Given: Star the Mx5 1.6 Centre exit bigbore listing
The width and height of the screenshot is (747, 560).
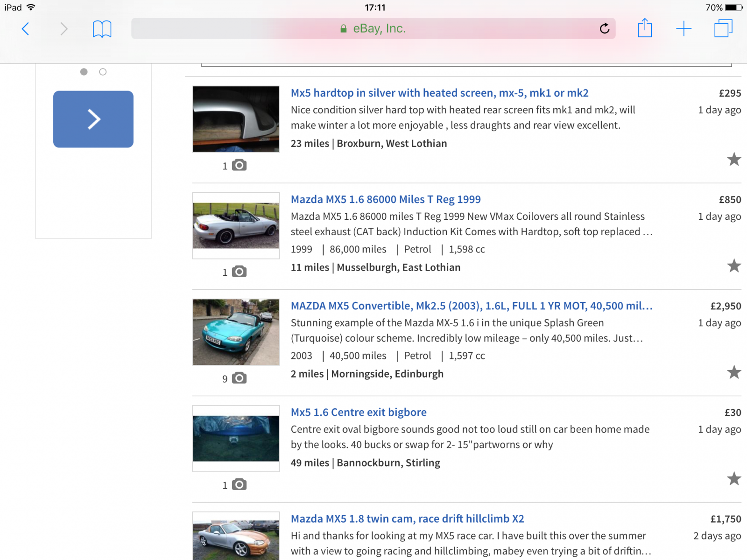Looking at the screenshot, I should [734, 478].
